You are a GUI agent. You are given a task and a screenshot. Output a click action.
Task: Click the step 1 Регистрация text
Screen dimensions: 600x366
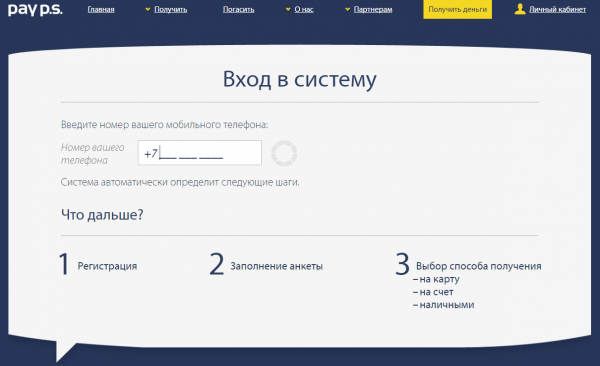click(x=108, y=266)
